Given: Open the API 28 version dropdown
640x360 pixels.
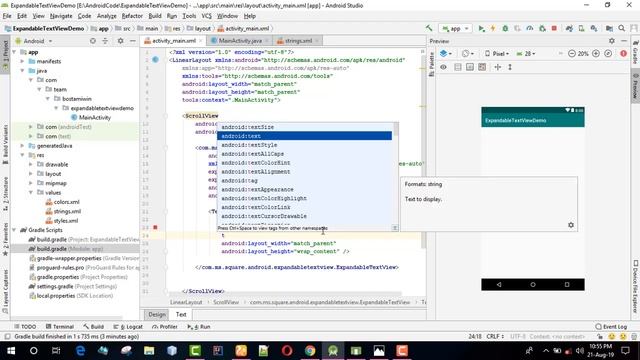Looking at the screenshot, I should click(526, 53).
